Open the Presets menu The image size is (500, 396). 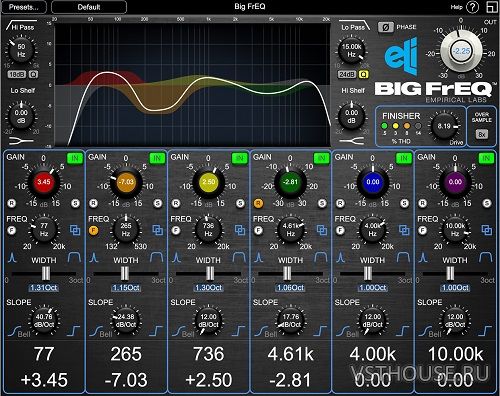pos(24,7)
